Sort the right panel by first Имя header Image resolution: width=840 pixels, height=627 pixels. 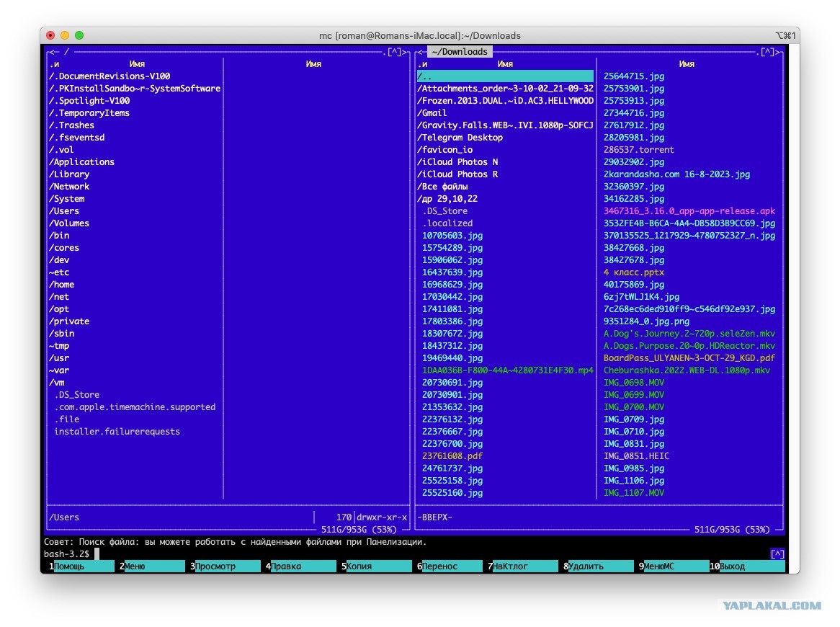click(x=505, y=63)
